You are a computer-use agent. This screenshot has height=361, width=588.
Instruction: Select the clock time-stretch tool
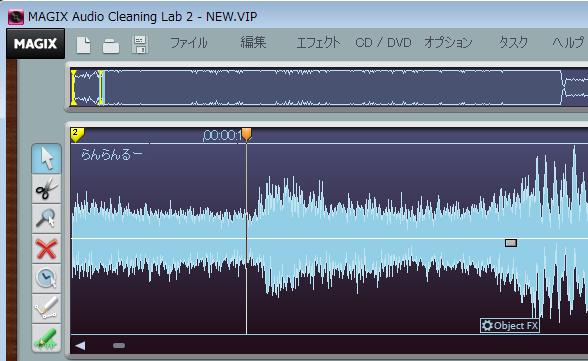46,279
